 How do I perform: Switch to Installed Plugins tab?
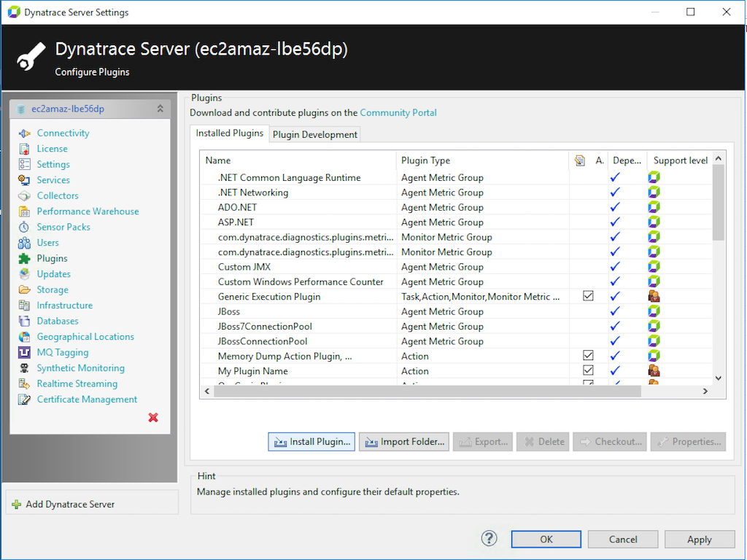[230, 133]
